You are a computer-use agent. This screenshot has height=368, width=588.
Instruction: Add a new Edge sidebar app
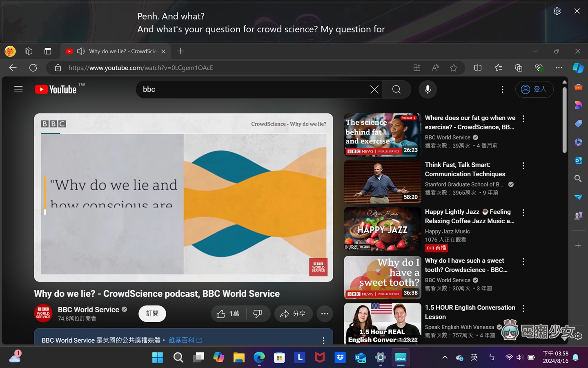(x=578, y=245)
